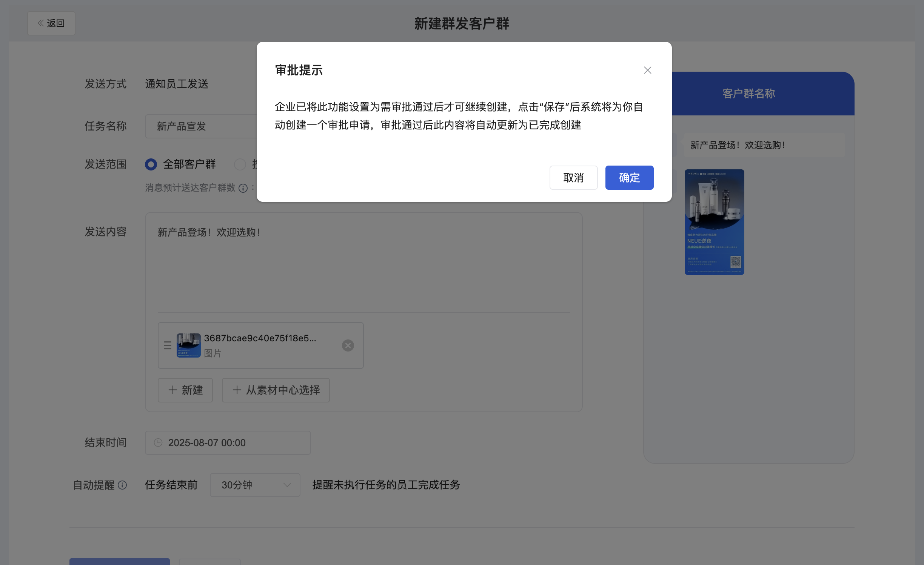Click info icon next to 自动提醒
Screen dimensions: 924x565
122,485
